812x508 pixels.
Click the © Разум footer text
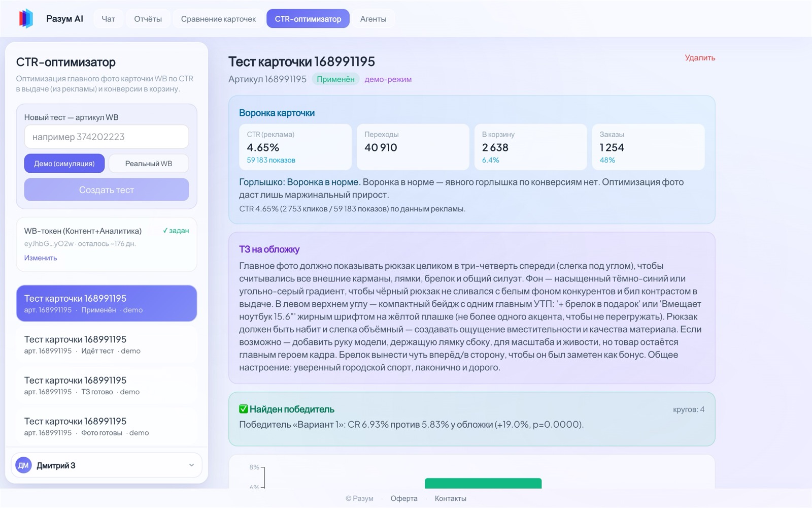tap(359, 498)
